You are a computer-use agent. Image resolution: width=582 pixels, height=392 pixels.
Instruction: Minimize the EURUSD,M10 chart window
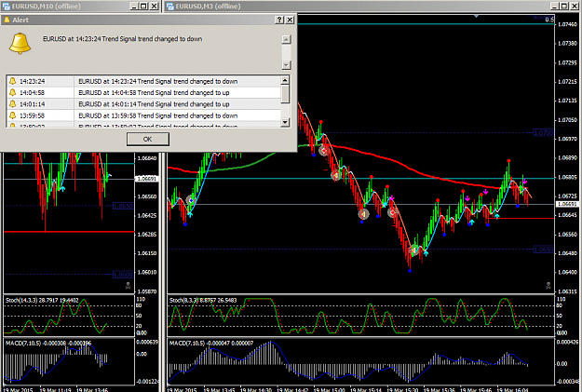(134, 6)
